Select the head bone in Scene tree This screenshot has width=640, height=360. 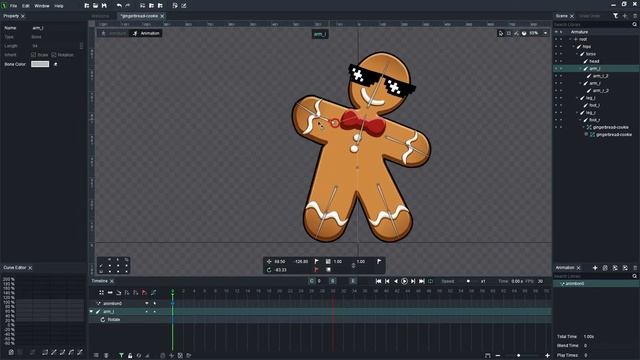tap(594, 61)
